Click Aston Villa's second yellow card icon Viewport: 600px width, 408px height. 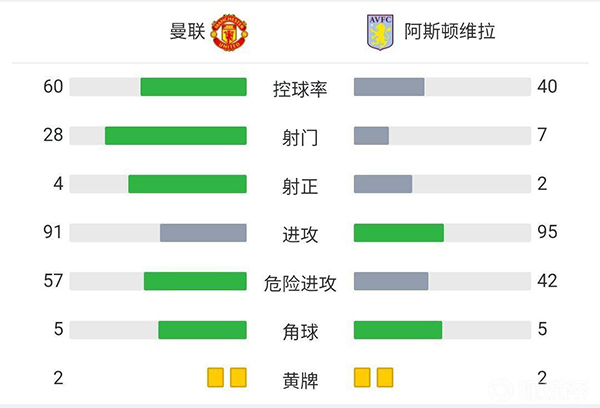(385, 377)
